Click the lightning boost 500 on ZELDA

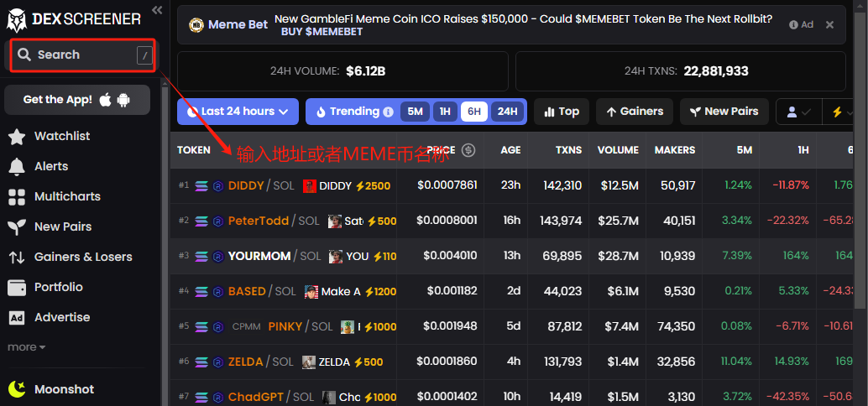[x=369, y=362]
